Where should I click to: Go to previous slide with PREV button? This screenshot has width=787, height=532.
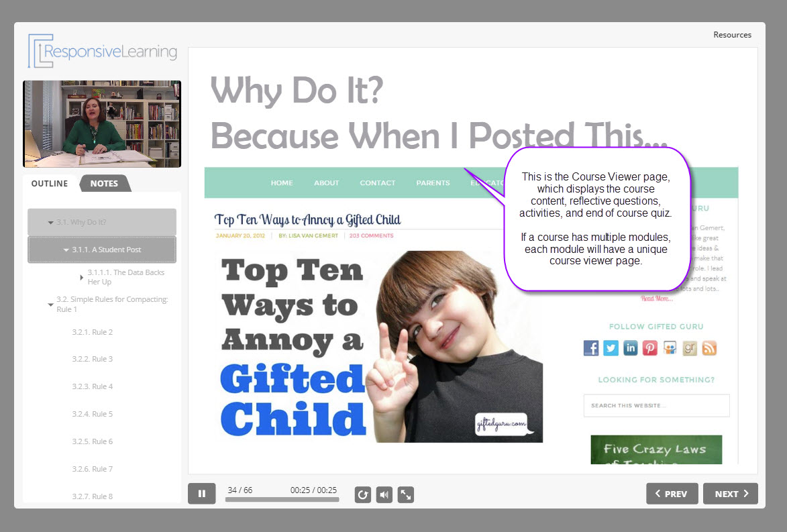(672, 494)
